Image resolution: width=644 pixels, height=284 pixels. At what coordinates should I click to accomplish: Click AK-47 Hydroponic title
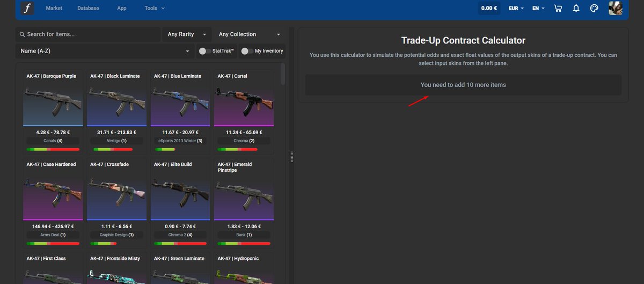(x=238, y=259)
